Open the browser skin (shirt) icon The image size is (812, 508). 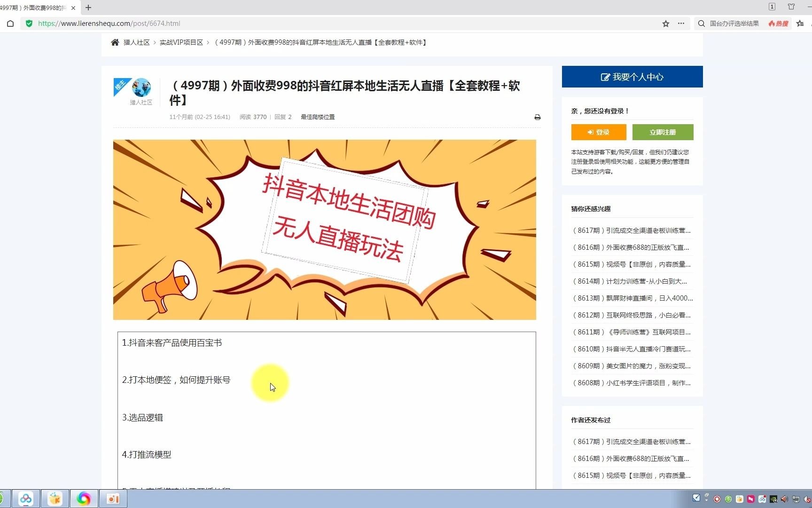pyautogui.click(x=791, y=7)
